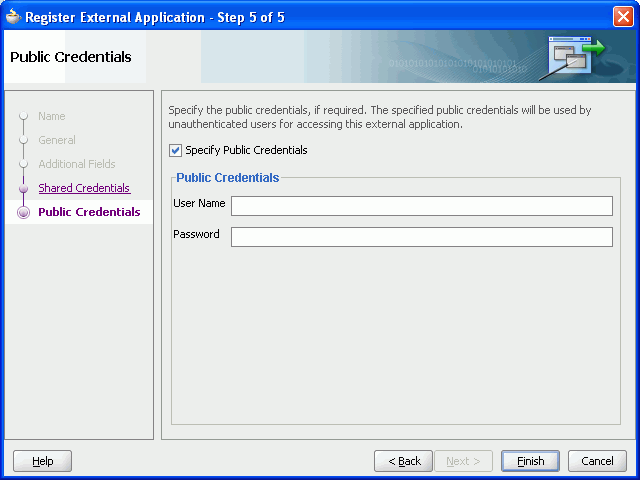640x480 pixels.
Task: Select the Additional Fields step bullet
Action: point(23,164)
